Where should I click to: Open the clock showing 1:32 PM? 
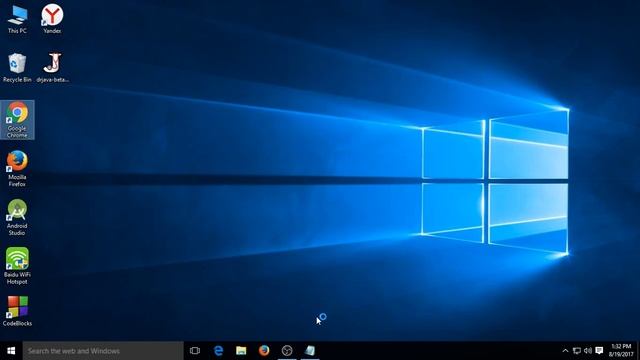coord(621,351)
